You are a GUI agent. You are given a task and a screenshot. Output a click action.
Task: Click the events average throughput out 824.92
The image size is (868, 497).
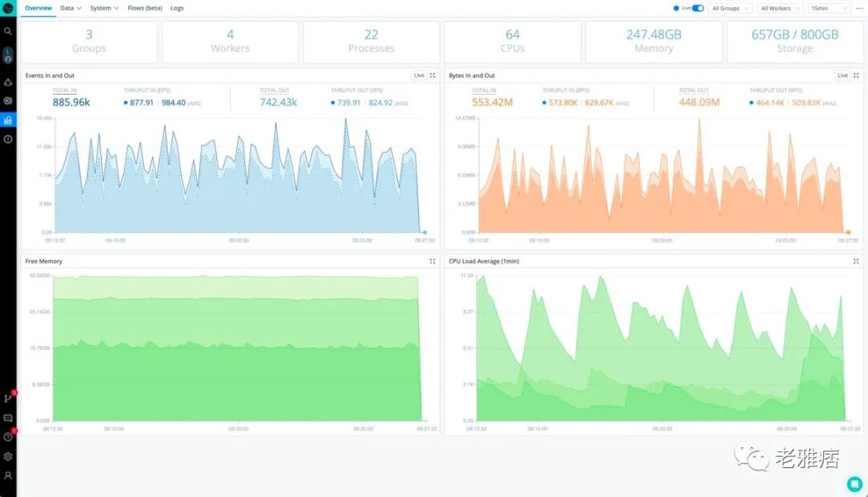coord(381,103)
